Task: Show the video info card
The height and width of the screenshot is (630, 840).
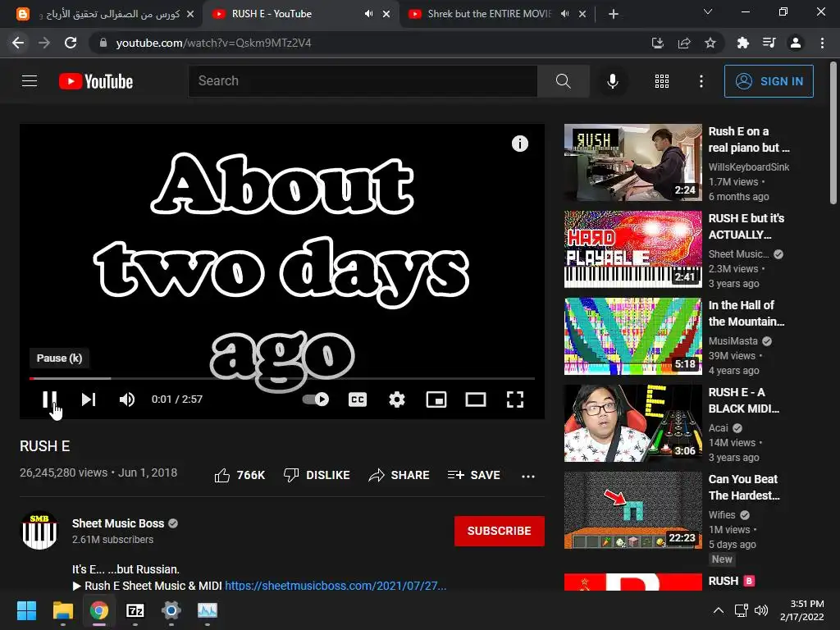Action: (x=519, y=144)
